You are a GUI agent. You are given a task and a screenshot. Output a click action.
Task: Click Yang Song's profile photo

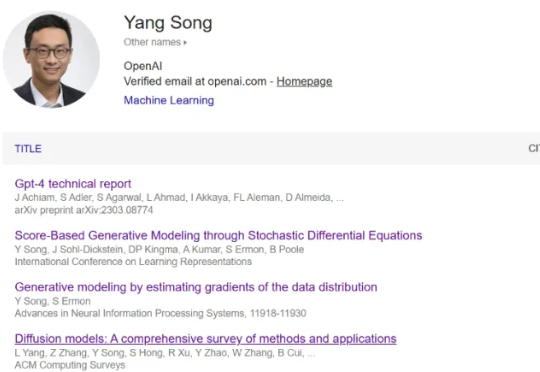coord(51,59)
